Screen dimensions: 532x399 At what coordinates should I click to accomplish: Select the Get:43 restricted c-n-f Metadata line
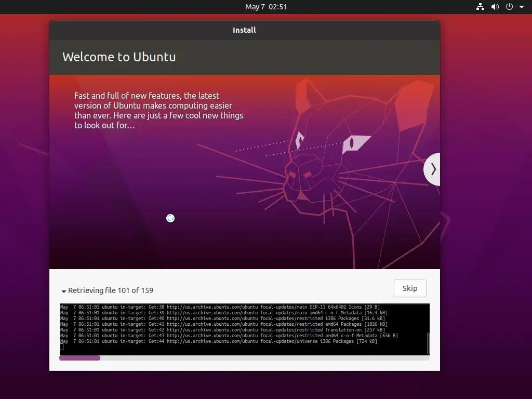coord(229,336)
